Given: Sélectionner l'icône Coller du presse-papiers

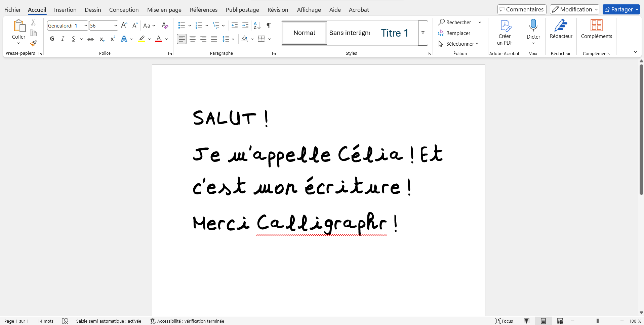Looking at the screenshot, I should [18, 27].
